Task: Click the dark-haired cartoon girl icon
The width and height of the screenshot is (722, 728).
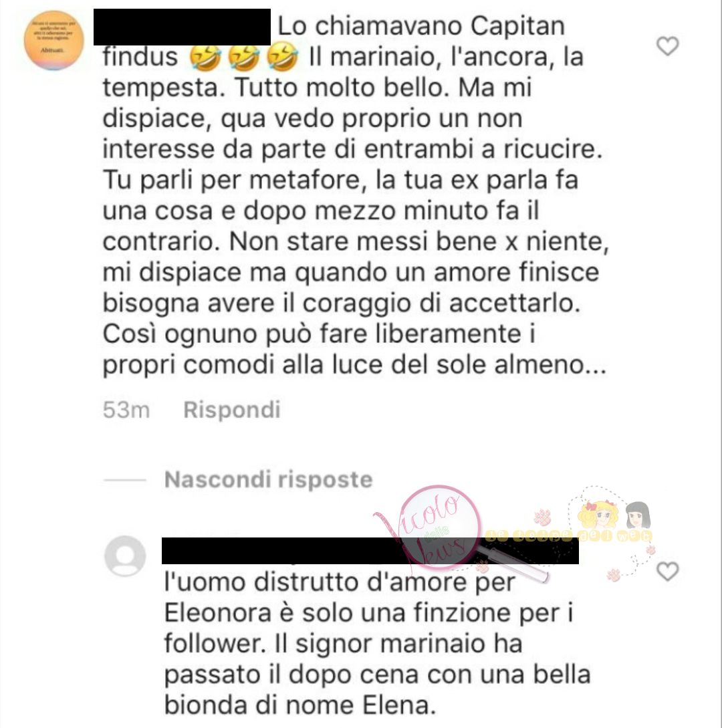Action: coord(638,515)
